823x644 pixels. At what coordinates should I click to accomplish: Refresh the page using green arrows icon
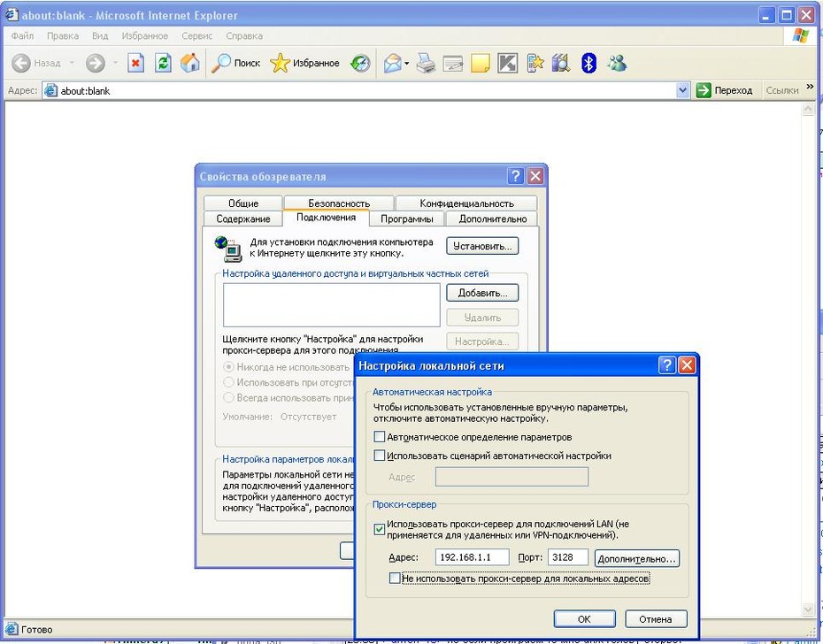point(163,63)
